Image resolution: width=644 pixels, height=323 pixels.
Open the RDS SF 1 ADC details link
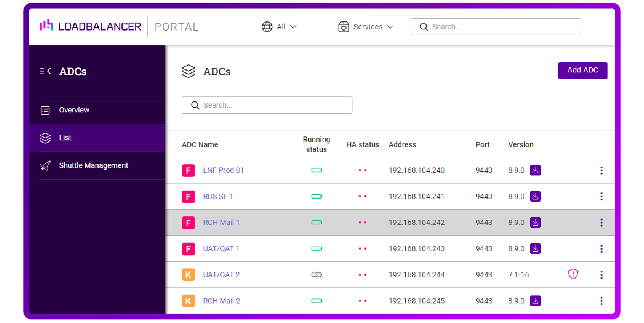pyautogui.click(x=218, y=196)
